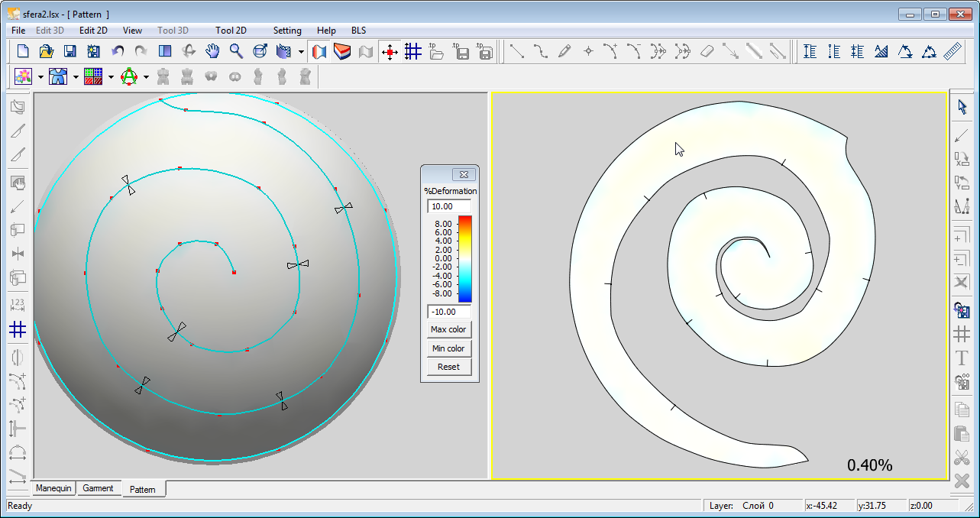Choose the straight line drawing tool
The height and width of the screenshot is (518, 980).
517,51
